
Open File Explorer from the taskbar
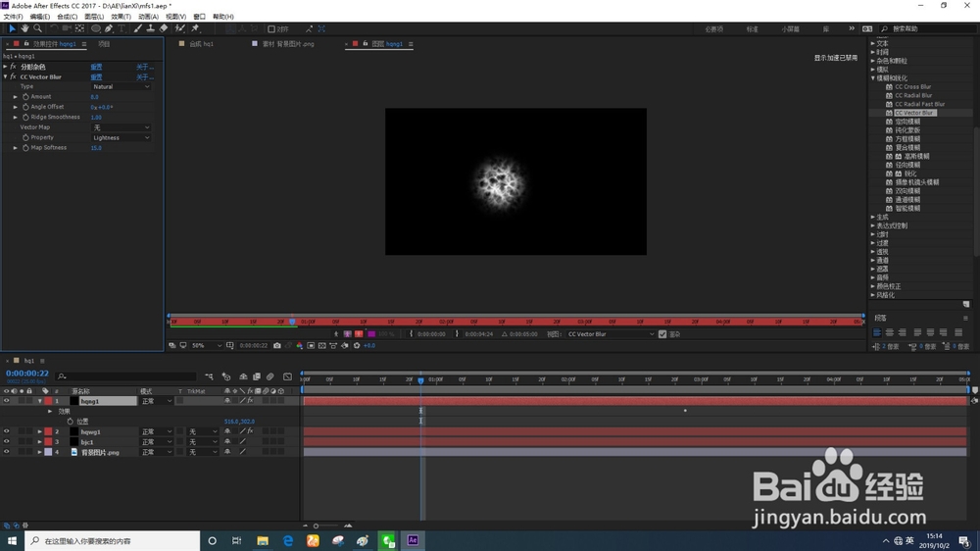tap(263, 540)
